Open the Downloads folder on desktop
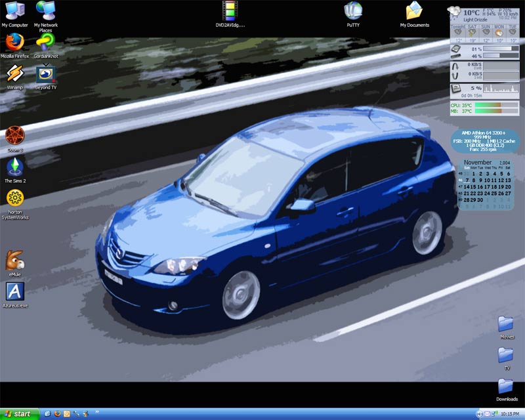 pyautogui.click(x=506, y=386)
